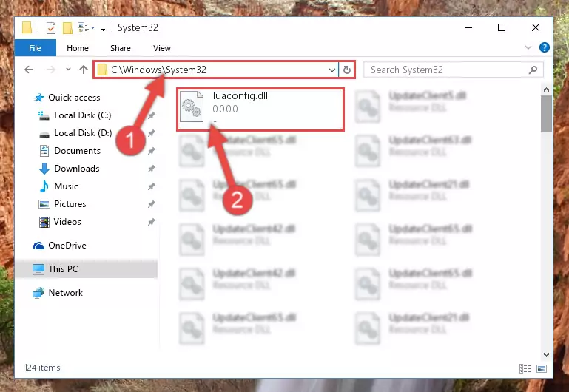Click the OneDrive cloud icon

(x=38, y=246)
